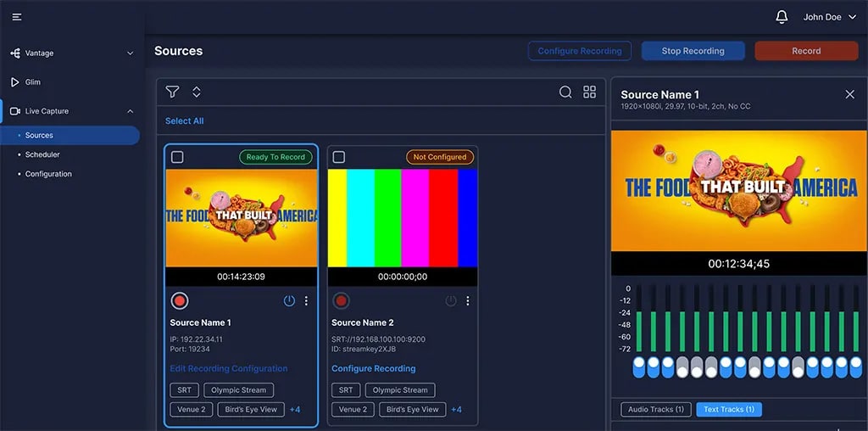This screenshot has height=431, width=868.
Task: Click Olympic Stream tag on Source Name 1
Action: pyautogui.click(x=238, y=390)
